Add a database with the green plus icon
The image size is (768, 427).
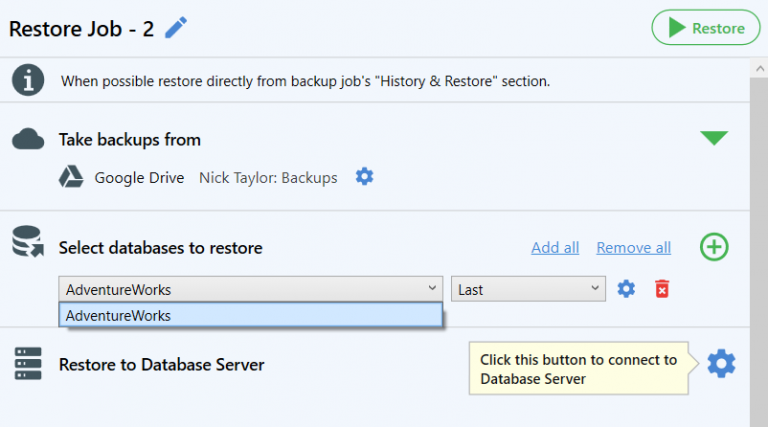714,247
